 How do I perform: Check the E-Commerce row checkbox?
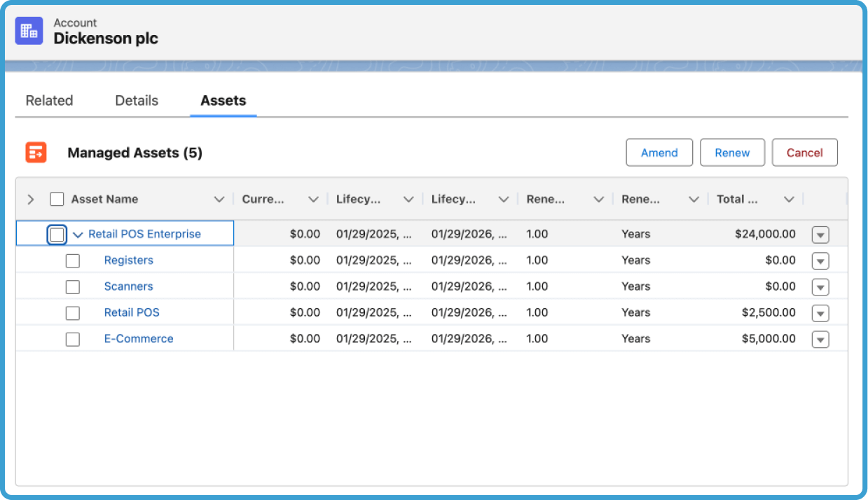[x=72, y=339]
